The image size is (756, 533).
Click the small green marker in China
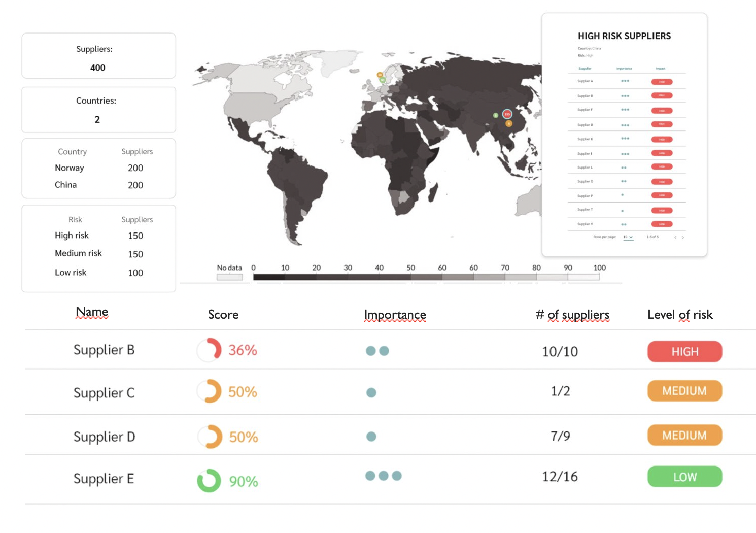coord(496,115)
